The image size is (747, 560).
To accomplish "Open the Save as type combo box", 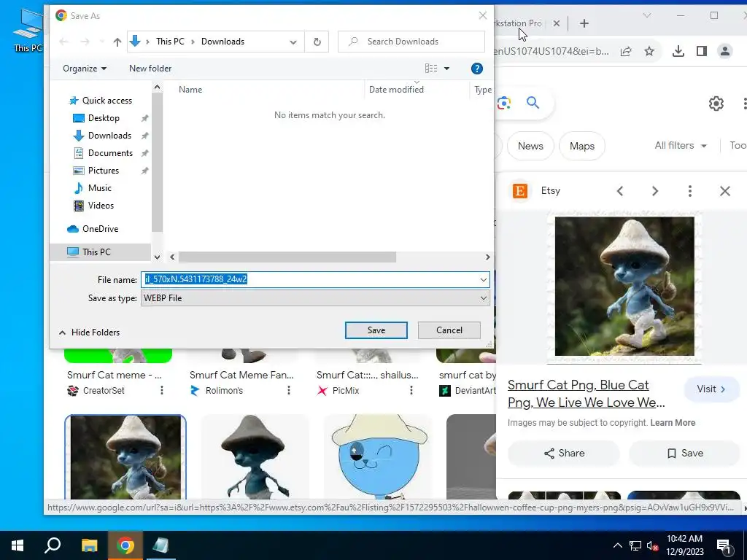I will 315,298.
